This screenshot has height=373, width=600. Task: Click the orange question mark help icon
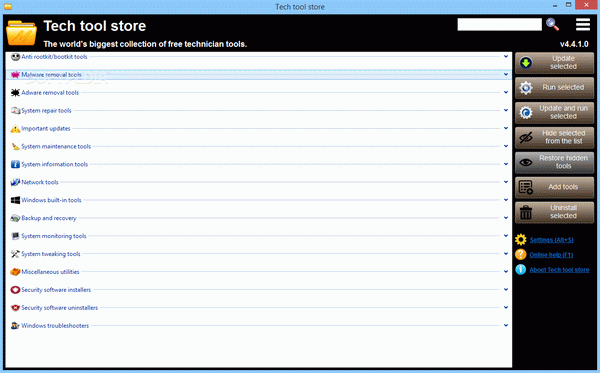(520, 254)
